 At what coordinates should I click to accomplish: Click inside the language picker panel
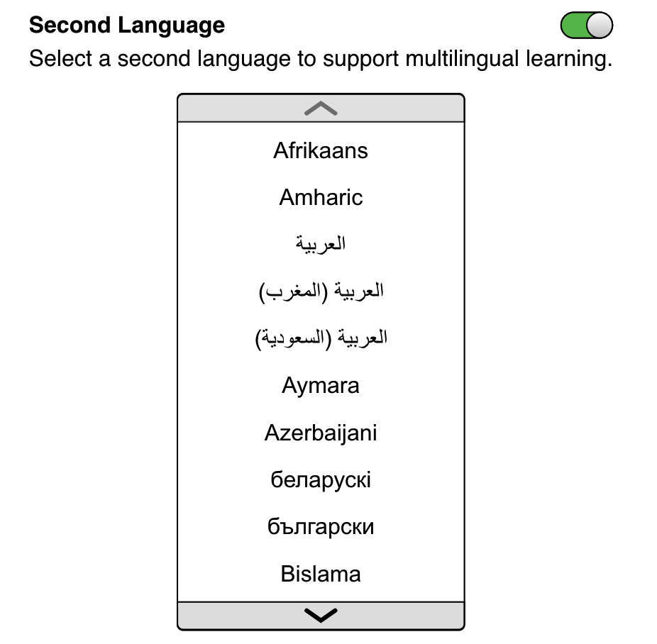coord(321,362)
